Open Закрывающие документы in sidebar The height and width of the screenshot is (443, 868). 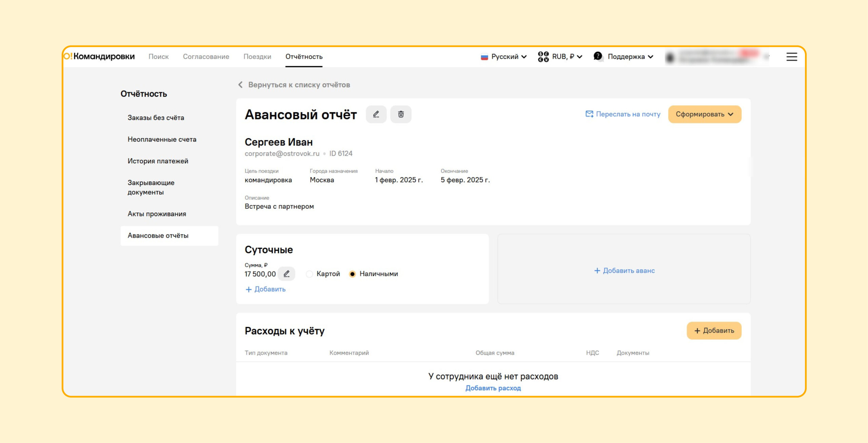click(x=151, y=187)
